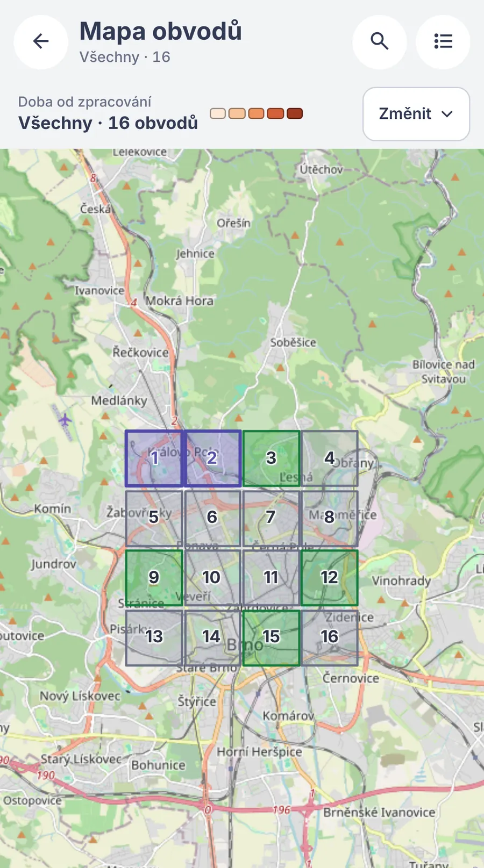Click the Vinohrady map label

point(401,581)
